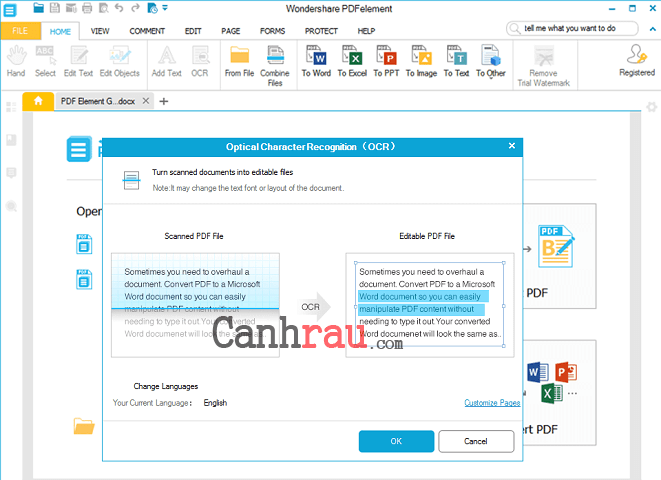This screenshot has width=661, height=480.
Task: Expand quick access toolbar customize arrow
Action: click(165, 8)
